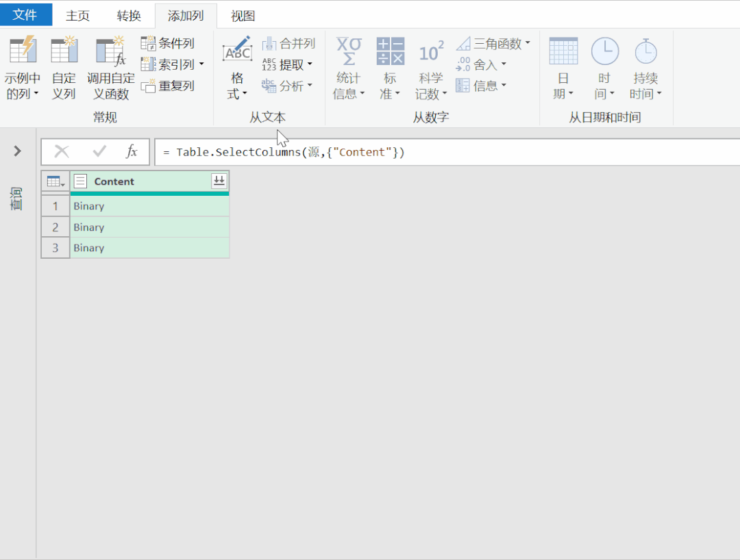Viewport: 740px width, 560px height.
Task: Open 统计信息 statistics menu
Action: pos(349,67)
